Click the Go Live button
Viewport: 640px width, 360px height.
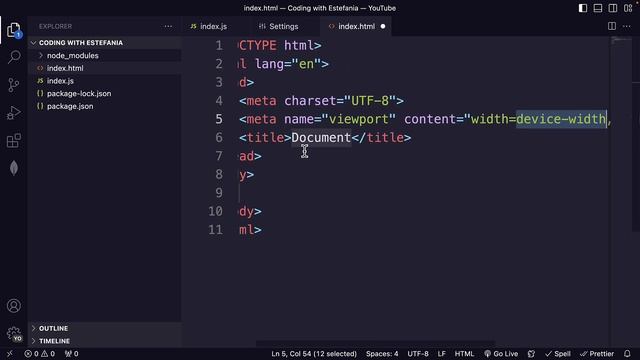(501, 353)
